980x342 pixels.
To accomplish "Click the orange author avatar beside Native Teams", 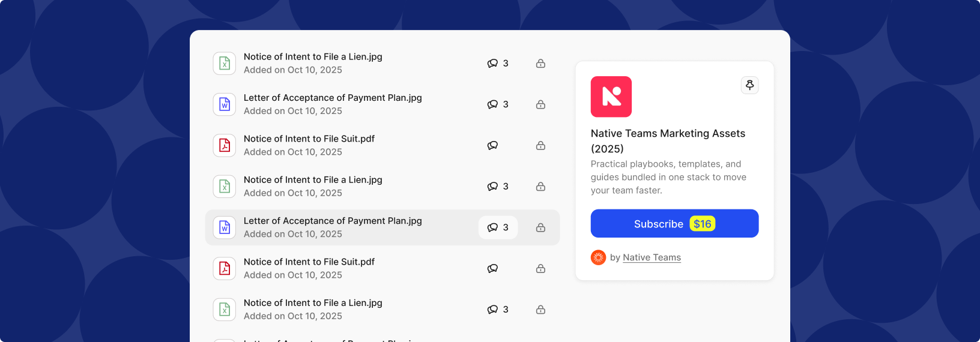I will (598, 257).
